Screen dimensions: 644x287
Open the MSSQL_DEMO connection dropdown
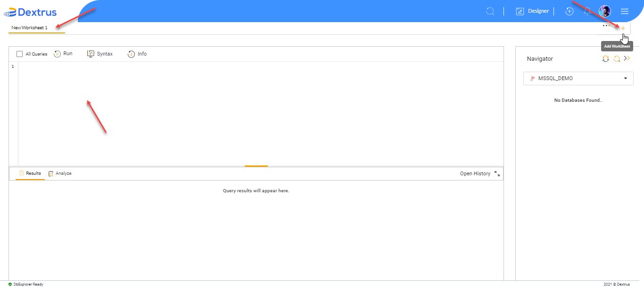(578, 78)
